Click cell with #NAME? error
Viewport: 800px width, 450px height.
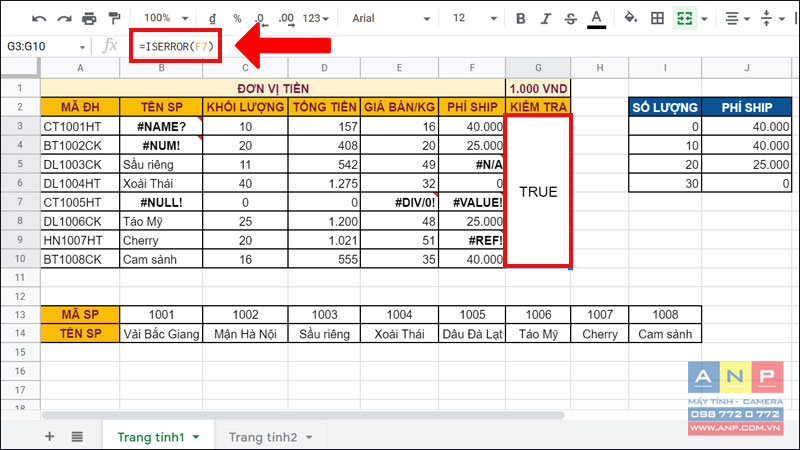click(x=161, y=127)
